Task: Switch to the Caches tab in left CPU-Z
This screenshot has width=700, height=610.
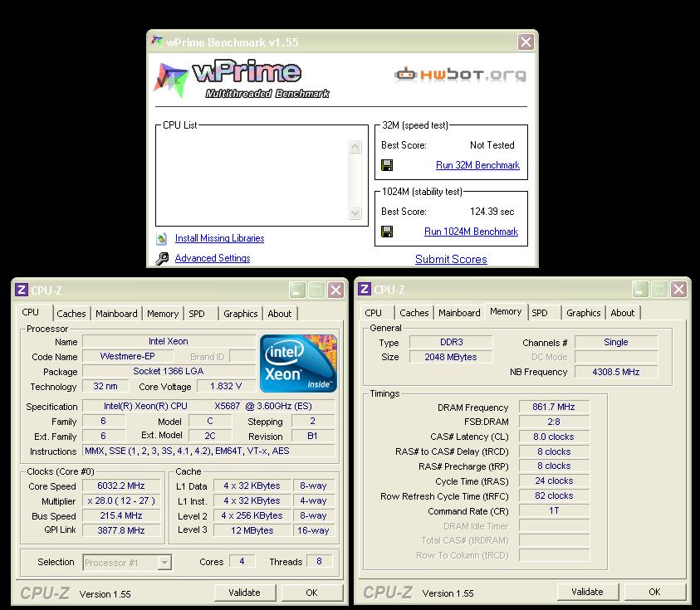Action: [71, 314]
